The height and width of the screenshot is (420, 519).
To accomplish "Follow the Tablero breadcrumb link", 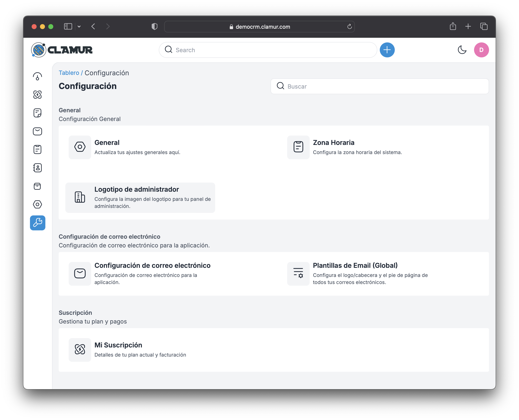I will click(69, 73).
